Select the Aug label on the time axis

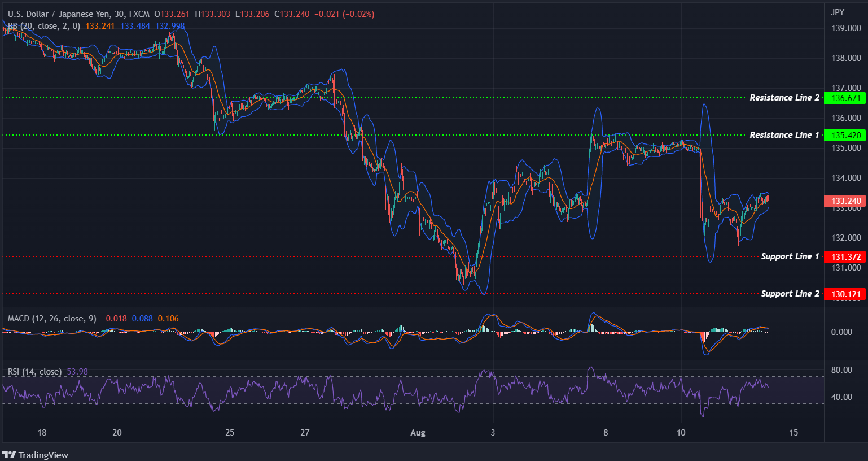click(418, 433)
